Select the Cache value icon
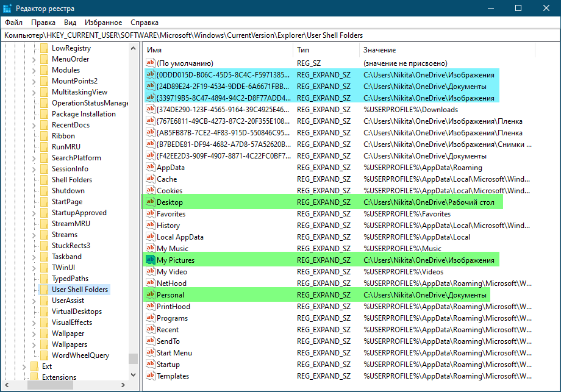The image size is (561, 392). coord(150,179)
